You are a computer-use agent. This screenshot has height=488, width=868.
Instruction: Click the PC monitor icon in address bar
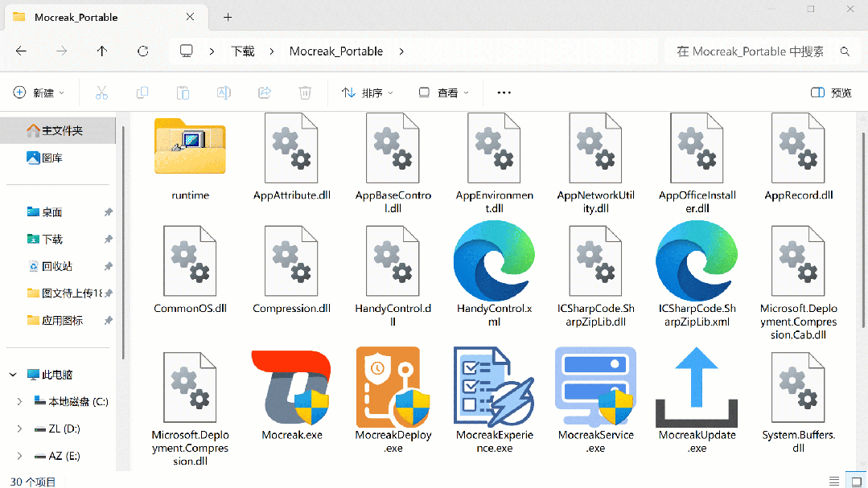tap(187, 51)
